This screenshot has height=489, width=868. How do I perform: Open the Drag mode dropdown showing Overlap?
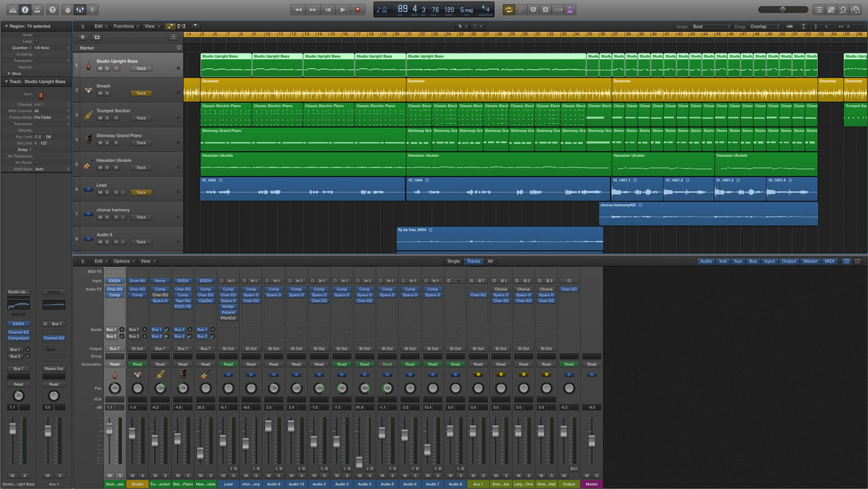point(764,27)
